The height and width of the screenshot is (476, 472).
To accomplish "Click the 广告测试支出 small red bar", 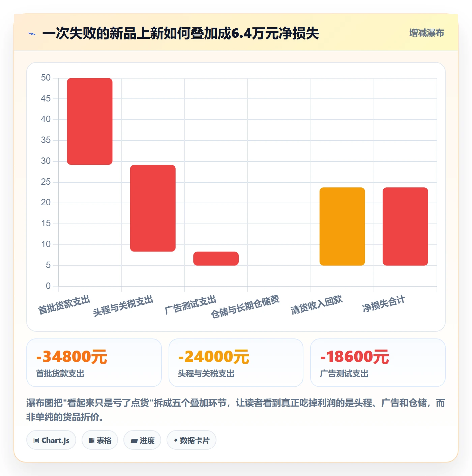I will click(216, 259).
